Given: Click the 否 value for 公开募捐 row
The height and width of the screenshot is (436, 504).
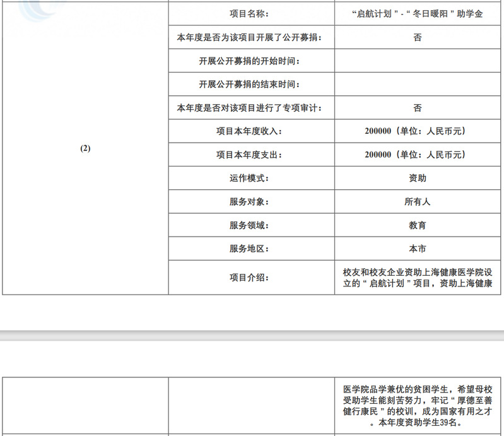Looking at the screenshot, I should [x=417, y=37].
